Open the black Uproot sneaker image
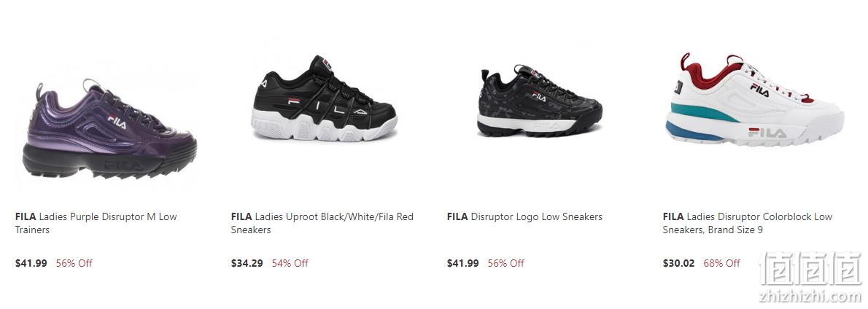The width and height of the screenshot is (868, 309). click(324, 98)
